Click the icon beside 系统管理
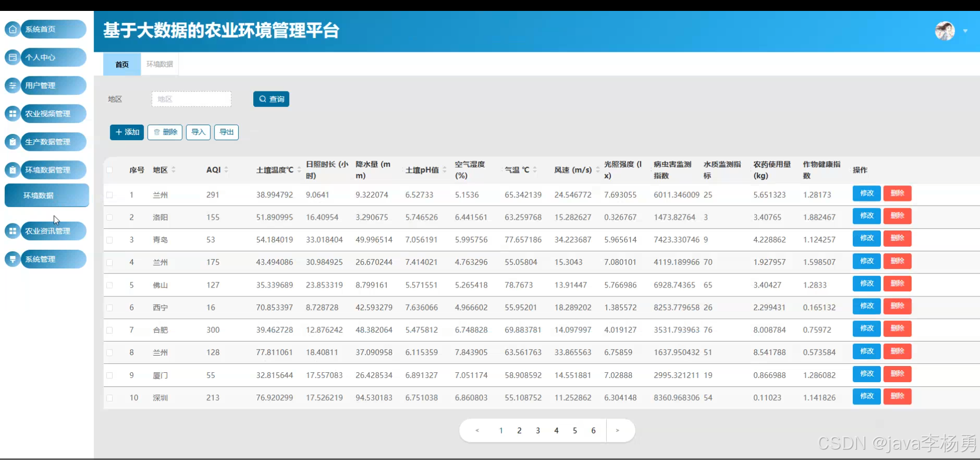Image resolution: width=980 pixels, height=460 pixels. coord(12,259)
